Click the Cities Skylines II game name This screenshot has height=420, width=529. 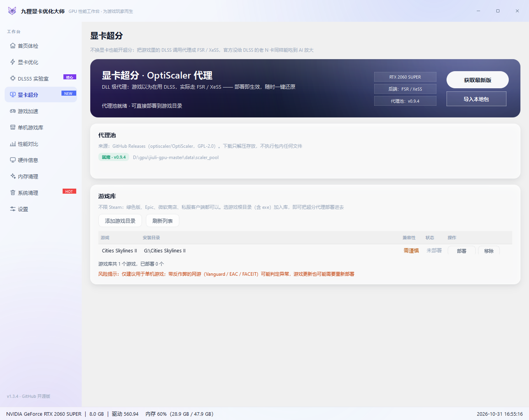pos(119,251)
